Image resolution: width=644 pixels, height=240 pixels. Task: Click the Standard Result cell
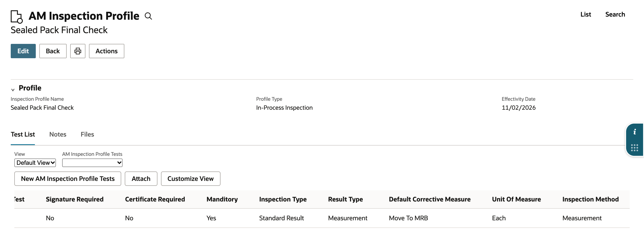pyautogui.click(x=281, y=218)
